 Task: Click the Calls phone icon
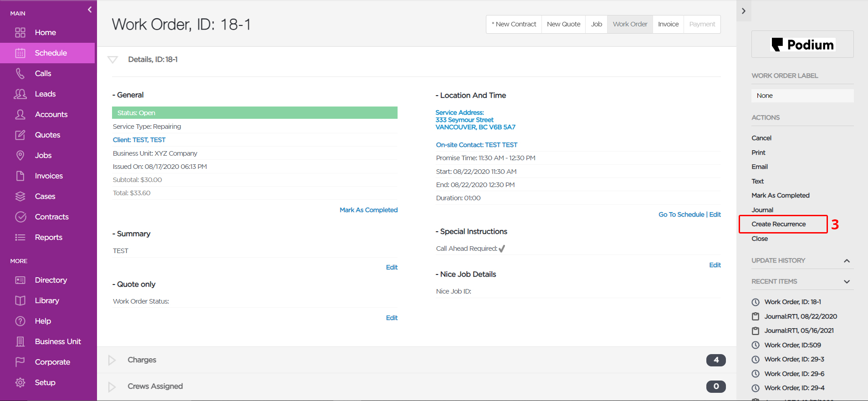coord(20,73)
